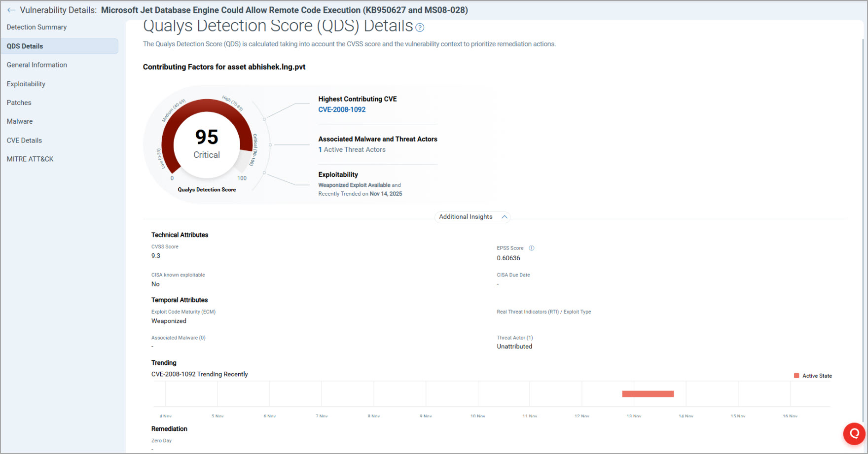Click the red trending bar on timeline
868x454 pixels.
[648, 394]
